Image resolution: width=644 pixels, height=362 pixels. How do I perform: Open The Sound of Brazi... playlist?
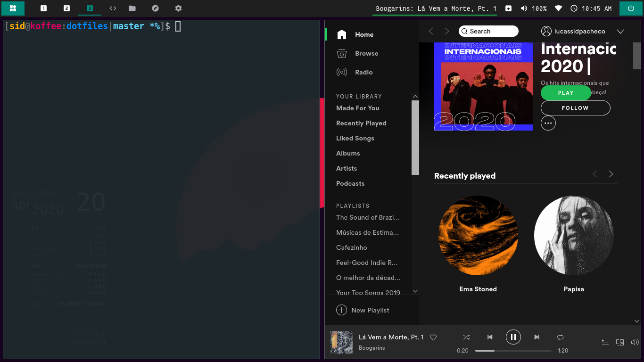368,217
